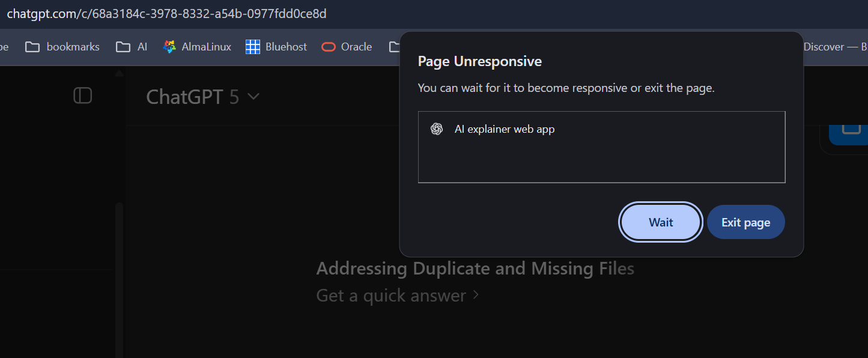Open the AlmaLinux bookmark

[197, 47]
